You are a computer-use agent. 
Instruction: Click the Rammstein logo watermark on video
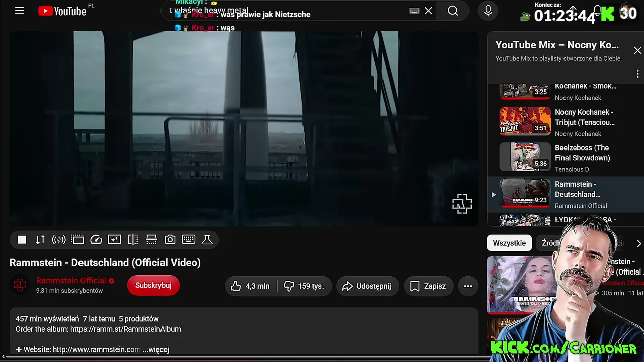tap(462, 204)
